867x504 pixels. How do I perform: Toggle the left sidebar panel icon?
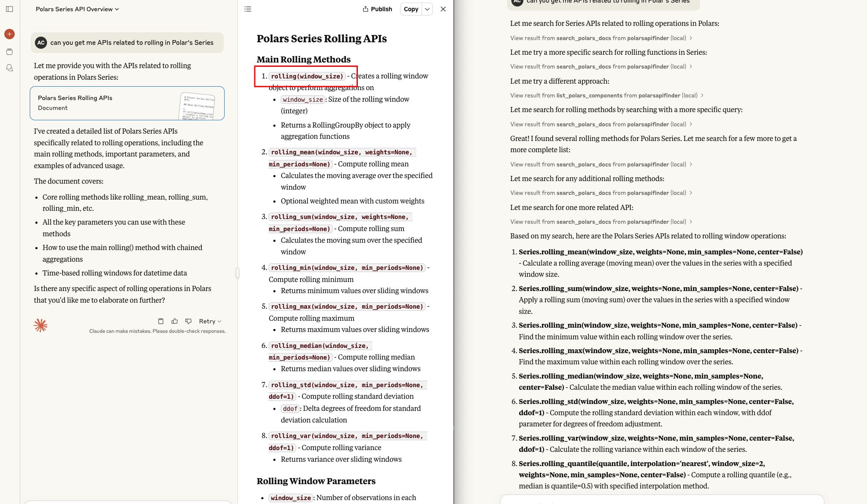tap(9, 9)
